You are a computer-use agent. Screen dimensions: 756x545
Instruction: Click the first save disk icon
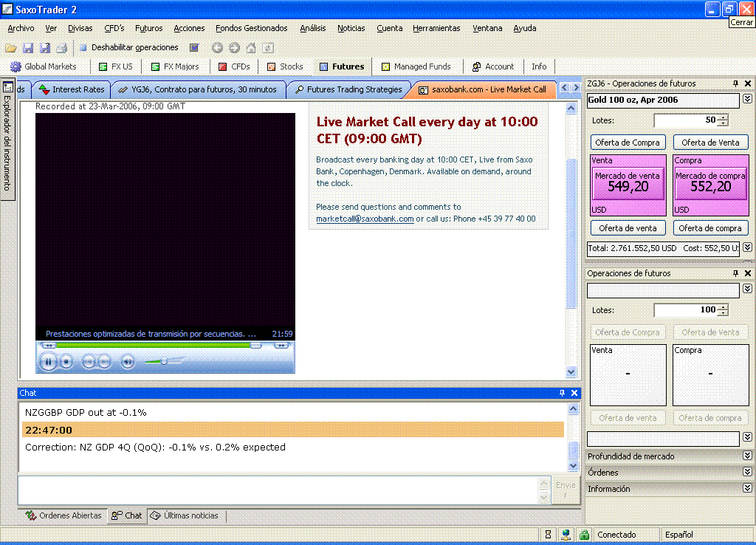[28, 48]
